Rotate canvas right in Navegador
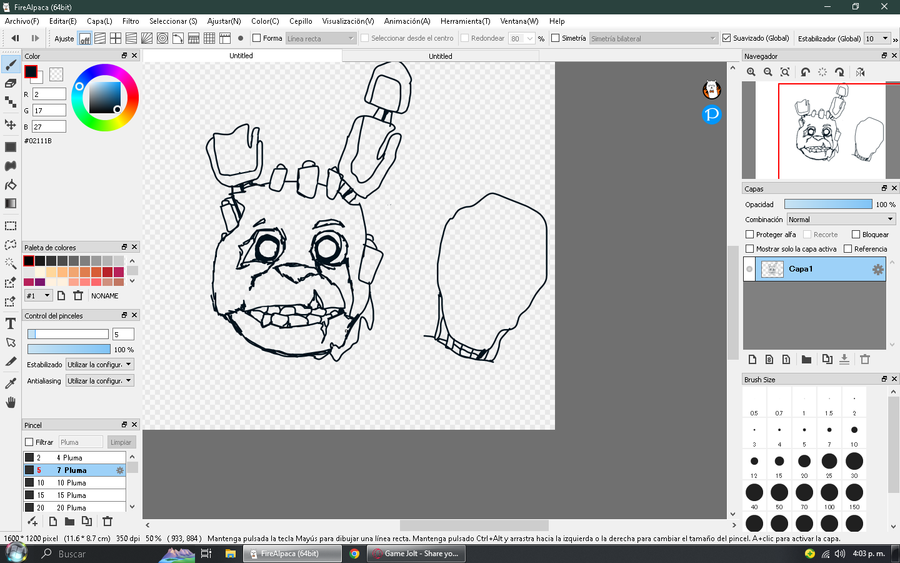The width and height of the screenshot is (900, 563). point(840,72)
